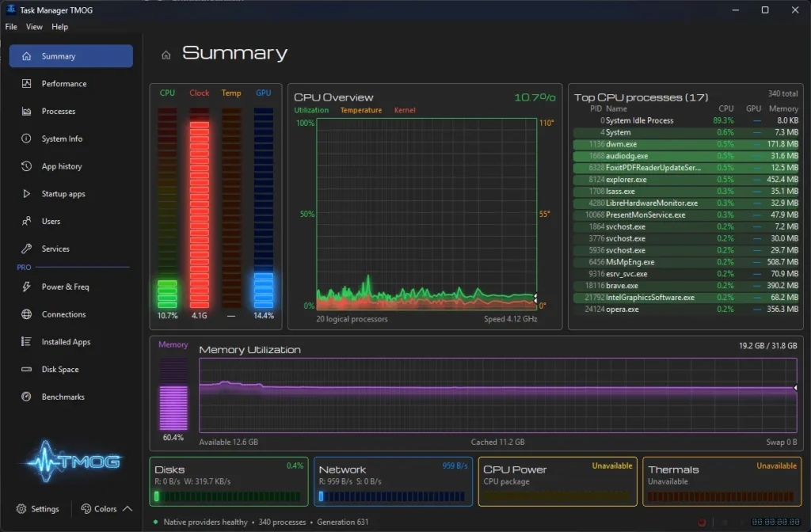Select the dwm.exe process row

pyautogui.click(x=686, y=144)
